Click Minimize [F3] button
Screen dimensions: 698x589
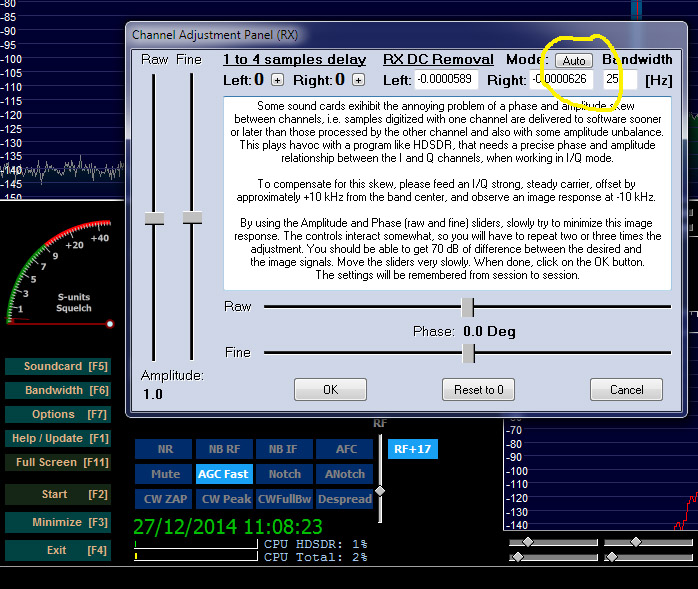point(58,522)
